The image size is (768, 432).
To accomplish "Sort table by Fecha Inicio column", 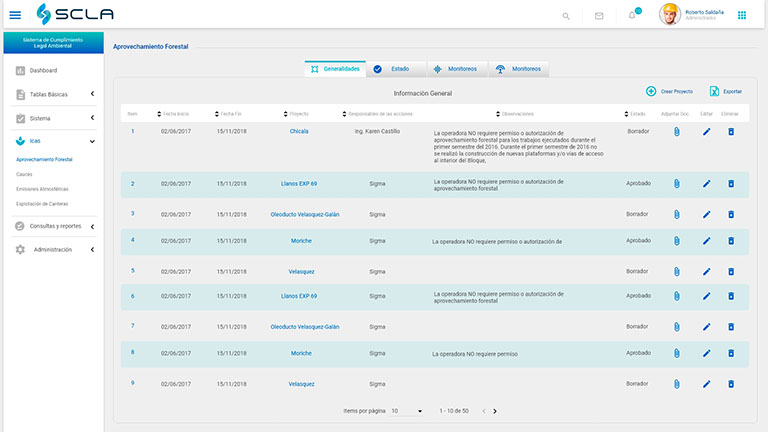I will 174,114.
